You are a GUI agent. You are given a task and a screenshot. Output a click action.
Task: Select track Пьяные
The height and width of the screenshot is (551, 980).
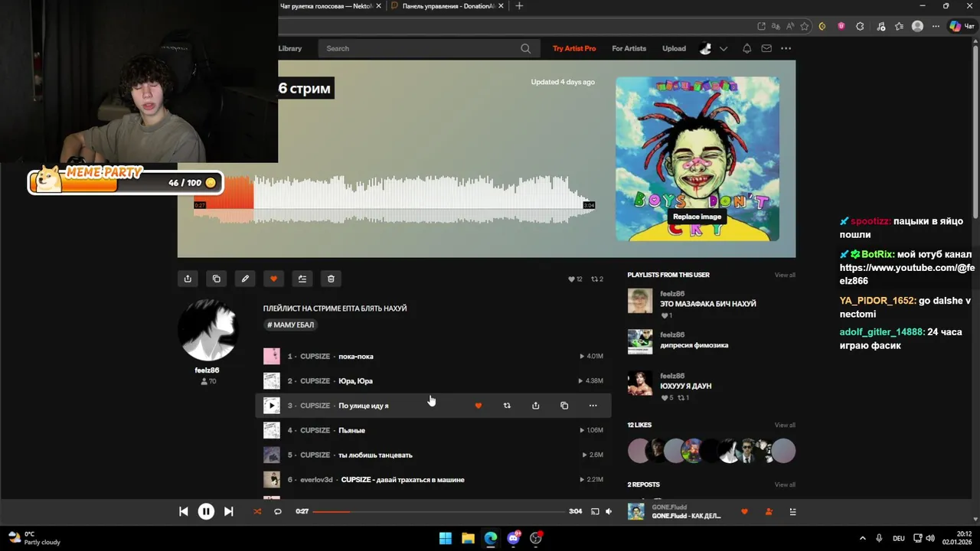pos(351,430)
